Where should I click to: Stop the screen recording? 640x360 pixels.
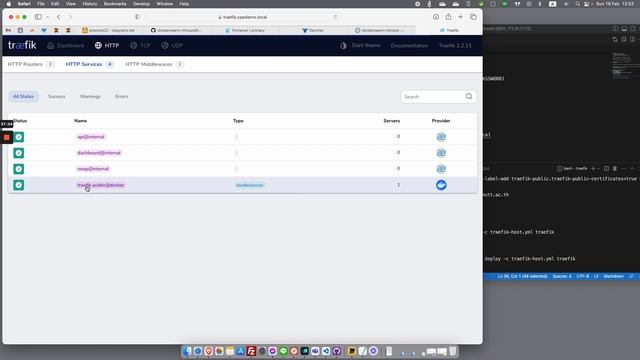[x=7, y=138]
